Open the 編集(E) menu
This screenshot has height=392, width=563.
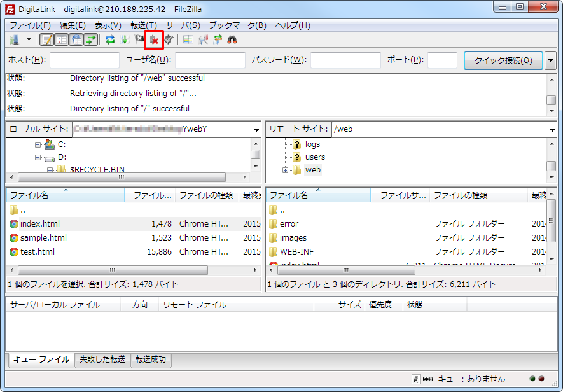pyautogui.click(x=73, y=25)
